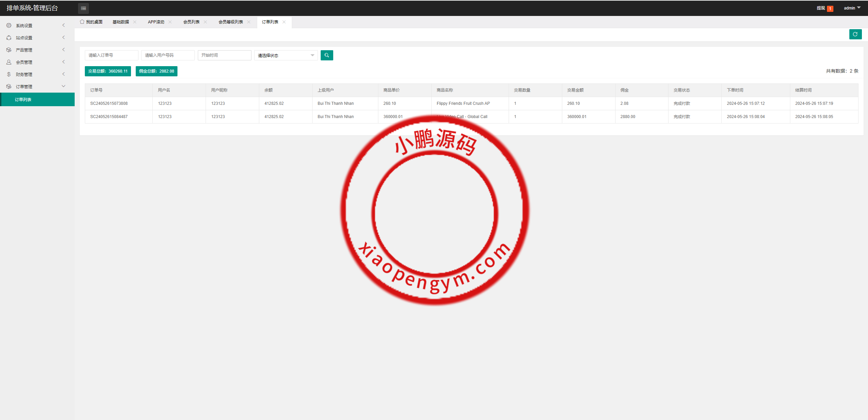Open 订单列表 from the sidebar

coord(22,99)
